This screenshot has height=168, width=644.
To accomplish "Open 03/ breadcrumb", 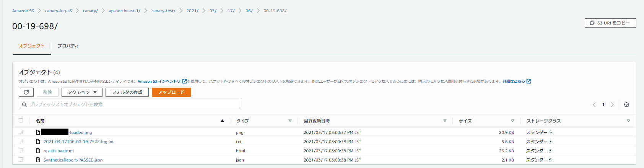I will click(x=213, y=11).
